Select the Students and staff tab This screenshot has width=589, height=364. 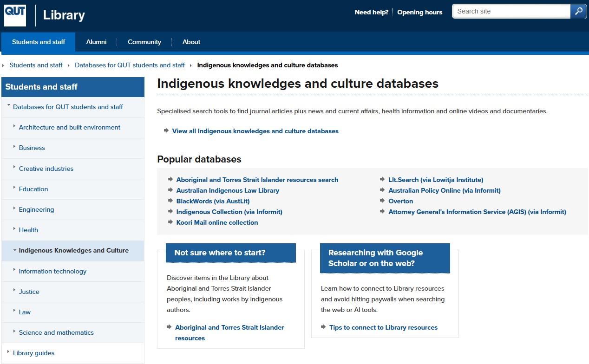point(39,42)
